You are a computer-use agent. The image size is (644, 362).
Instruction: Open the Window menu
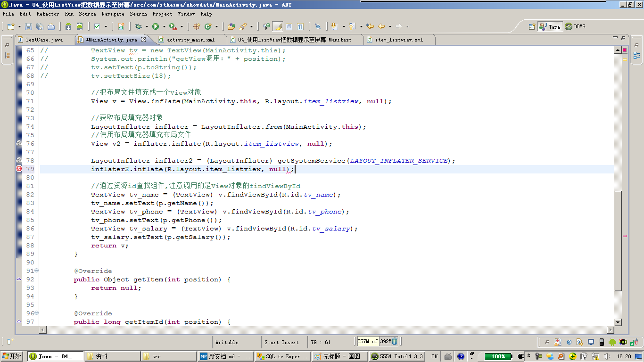coord(187,14)
